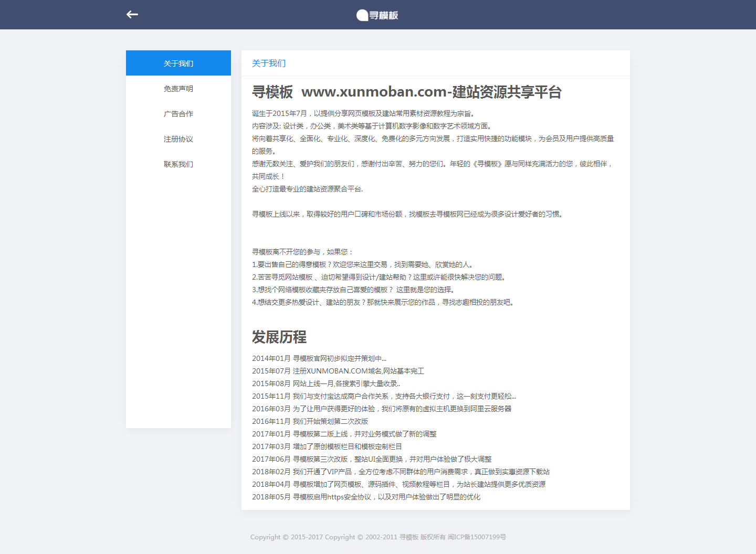Open 联系我们 in the sidebar
The width and height of the screenshot is (756, 554).
point(178,164)
